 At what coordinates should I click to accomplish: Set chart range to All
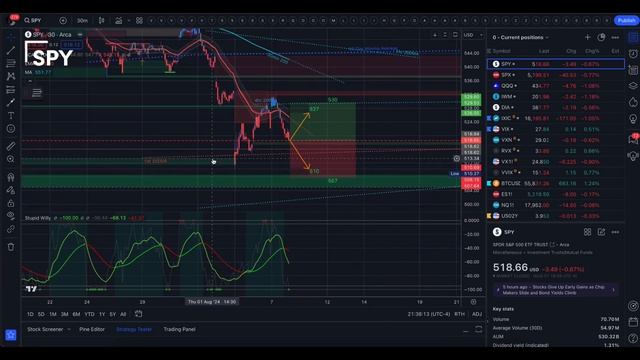tap(123, 314)
